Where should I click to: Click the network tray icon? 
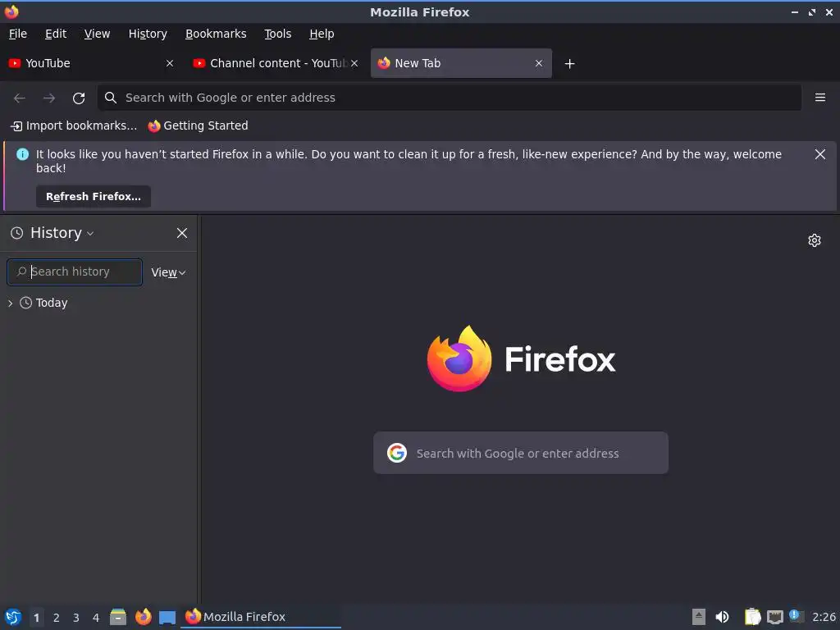(x=774, y=617)
